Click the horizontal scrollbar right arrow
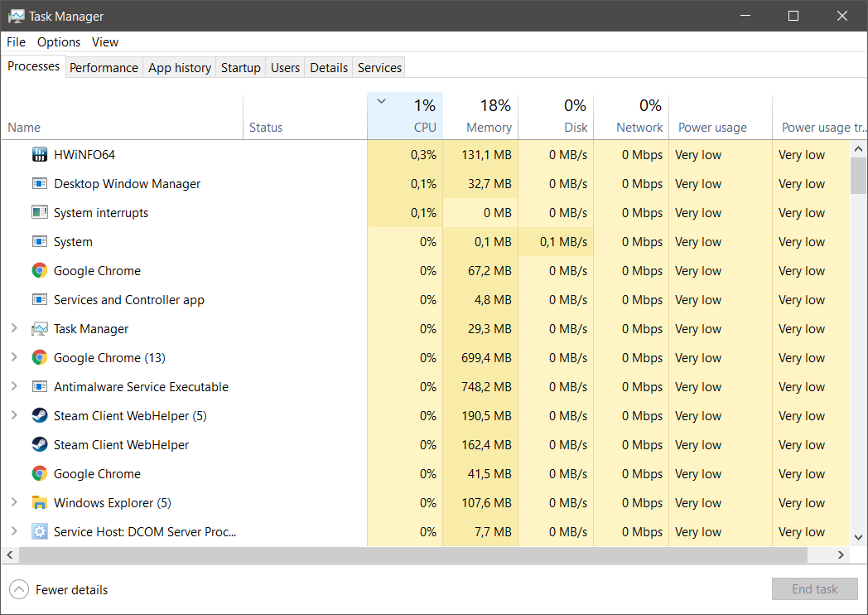Screen dimensions: 868x615 [x=841, y=554]
